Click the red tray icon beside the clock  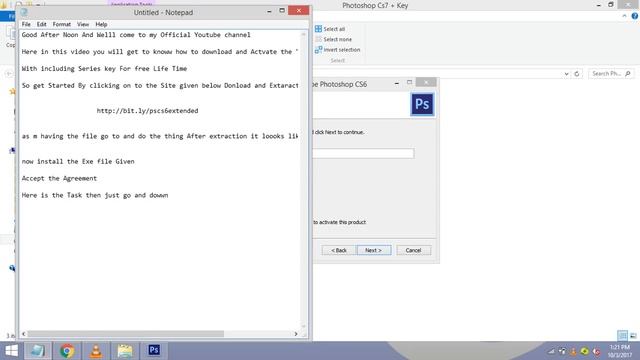click(596, 351)
